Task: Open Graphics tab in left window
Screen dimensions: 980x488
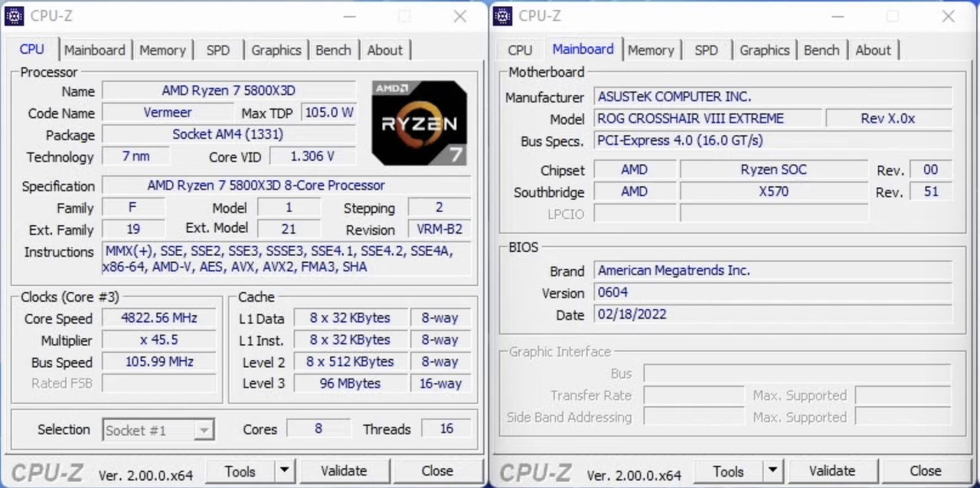Action: click(276, 50)
